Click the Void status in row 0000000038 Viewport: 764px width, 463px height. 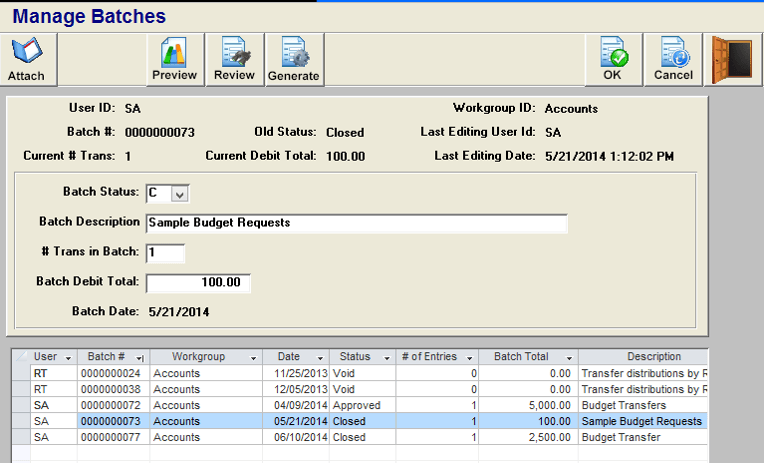363,389
